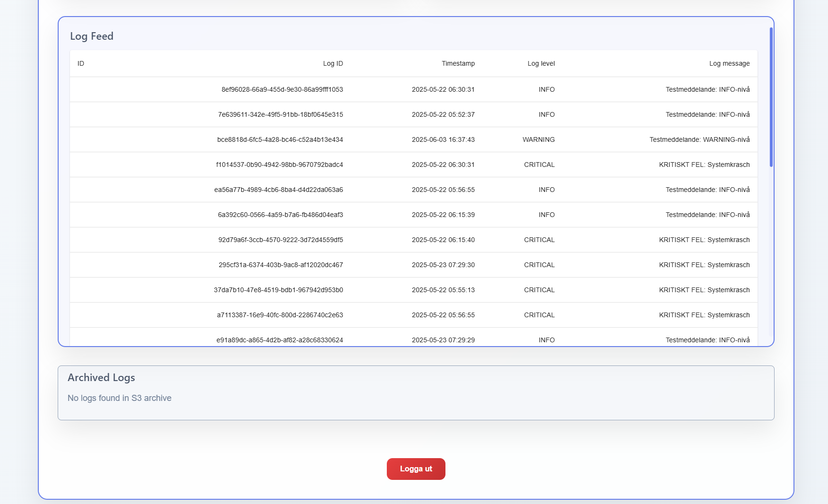Click the Timestamp column header
This screenshot has height=504, width=828.
[x=458, y=63]
